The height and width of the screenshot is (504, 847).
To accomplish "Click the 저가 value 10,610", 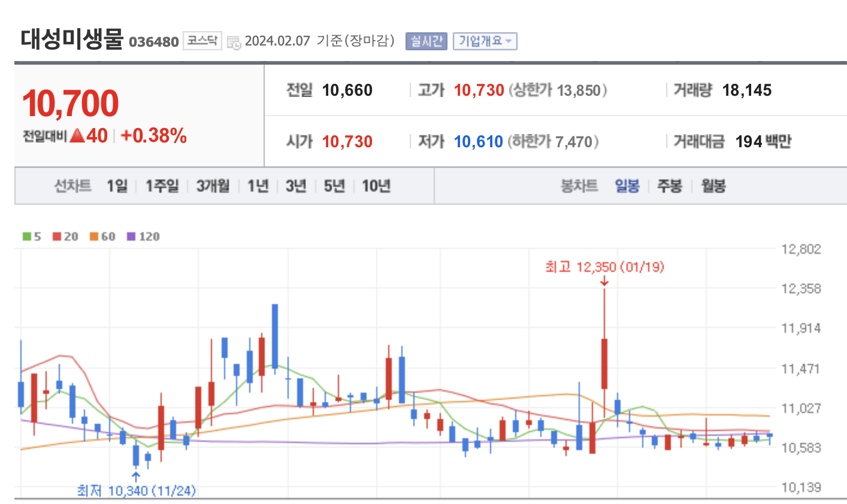I will [479, 142].
